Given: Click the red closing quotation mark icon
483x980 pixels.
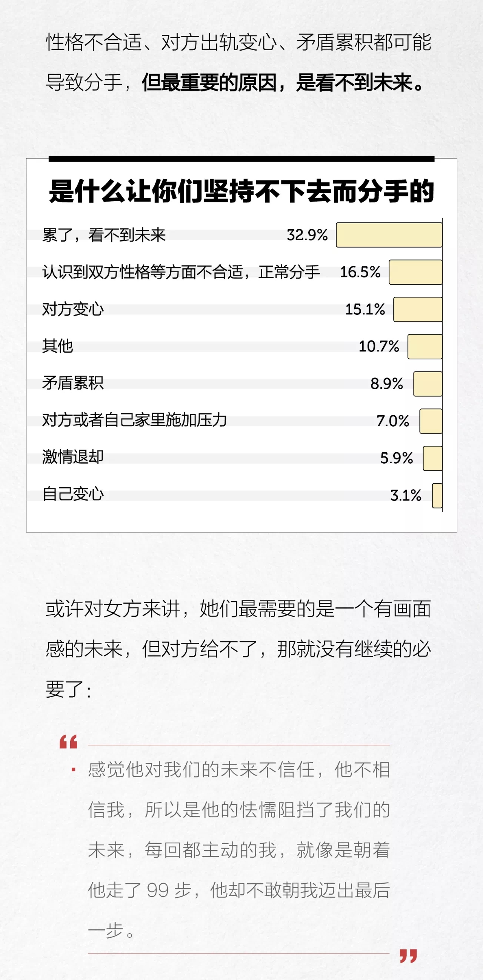Looking at the screenshot, I should 408,956.
